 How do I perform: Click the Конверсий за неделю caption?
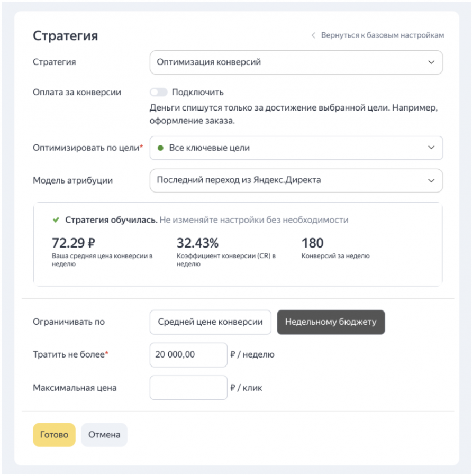(335, 256)
